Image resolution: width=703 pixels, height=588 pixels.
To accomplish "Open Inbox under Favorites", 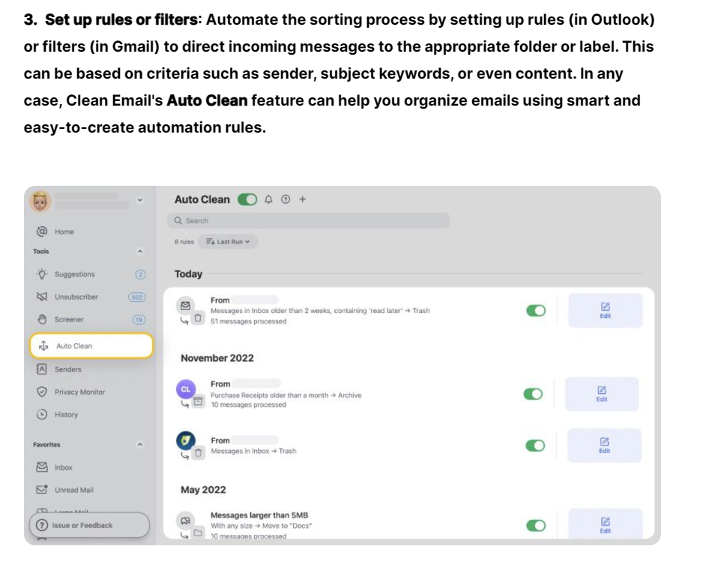I will click(x=63, y=467).
